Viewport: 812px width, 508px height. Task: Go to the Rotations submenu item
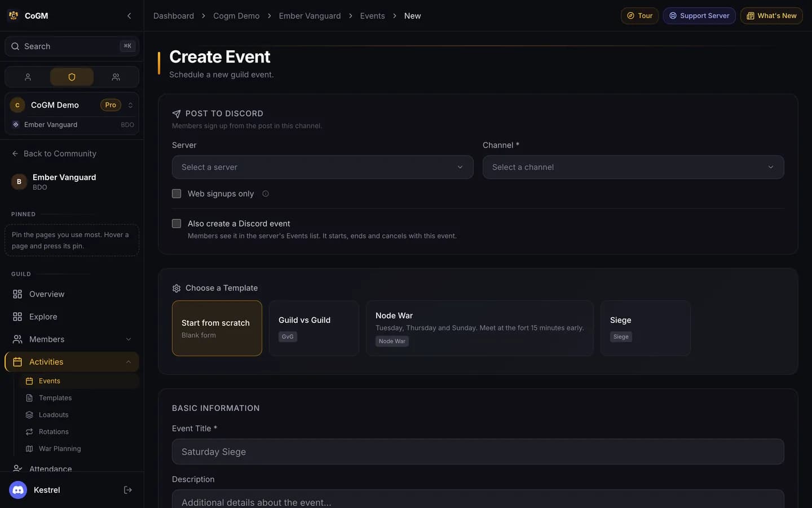tap(79, 432)
